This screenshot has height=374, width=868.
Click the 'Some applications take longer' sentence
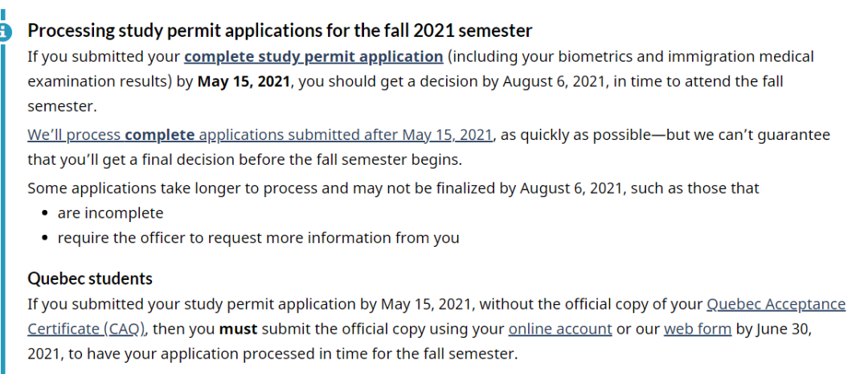click(393, 188)
